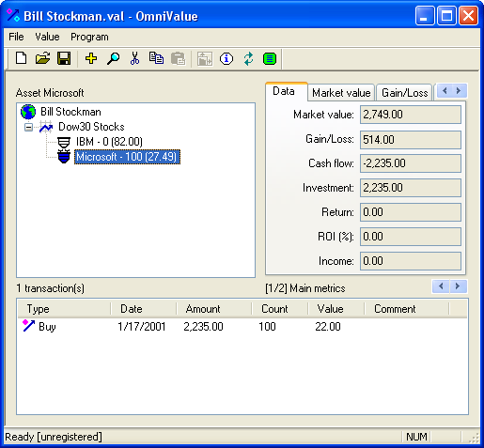This screenshot has height=448, width=484.
Task: Go to the next Main metrics page
Action: 458,286
